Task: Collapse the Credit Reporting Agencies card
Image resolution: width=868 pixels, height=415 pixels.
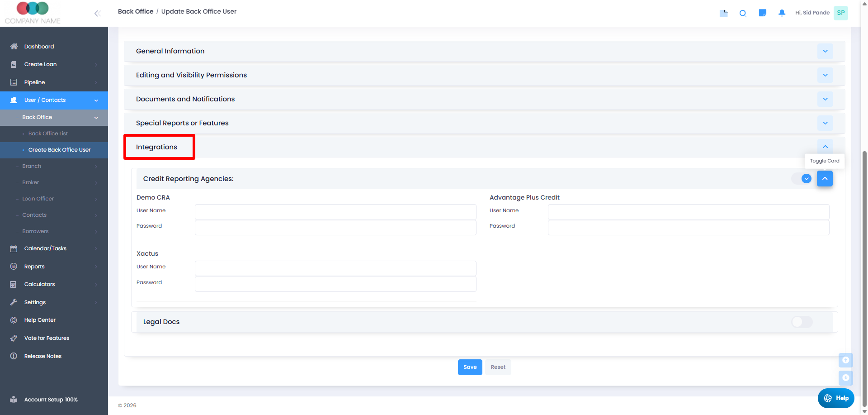Action: 825,179
